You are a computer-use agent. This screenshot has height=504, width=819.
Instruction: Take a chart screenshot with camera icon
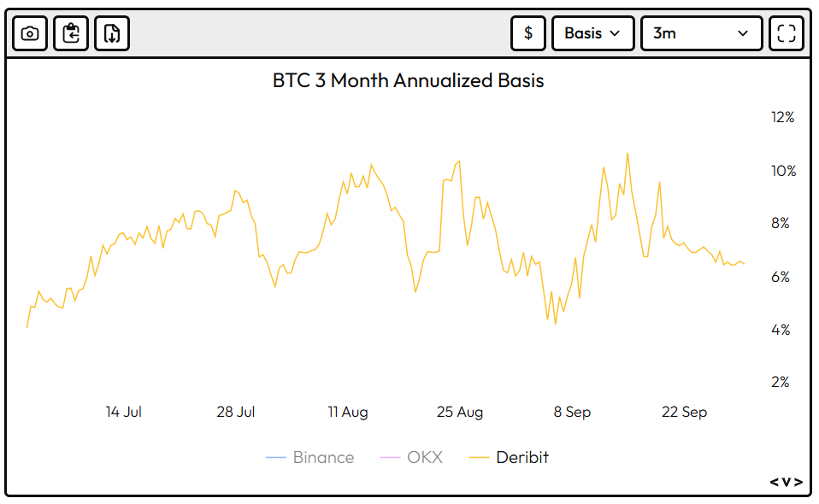[x=30, y=33]
